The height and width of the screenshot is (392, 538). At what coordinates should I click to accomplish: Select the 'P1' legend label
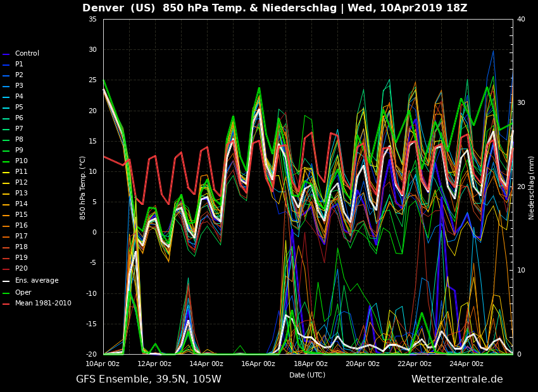pyautogui.click(x=19, y=64)
